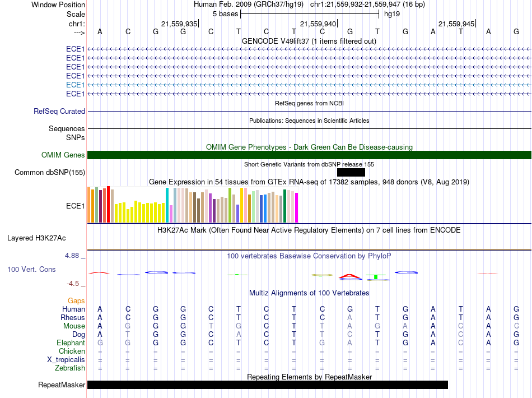
Task: Click the magenta bar in GTEx chart
Action: click(297, 207)
